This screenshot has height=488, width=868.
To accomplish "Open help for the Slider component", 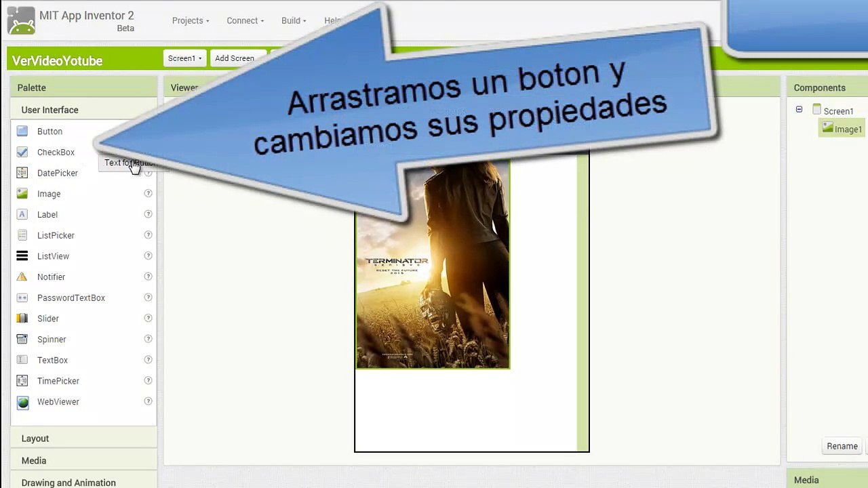I will (x=148, y=318).
